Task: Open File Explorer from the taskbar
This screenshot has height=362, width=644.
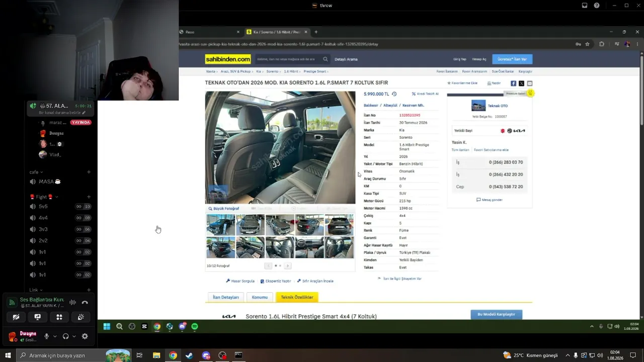Action: (156, 355)
